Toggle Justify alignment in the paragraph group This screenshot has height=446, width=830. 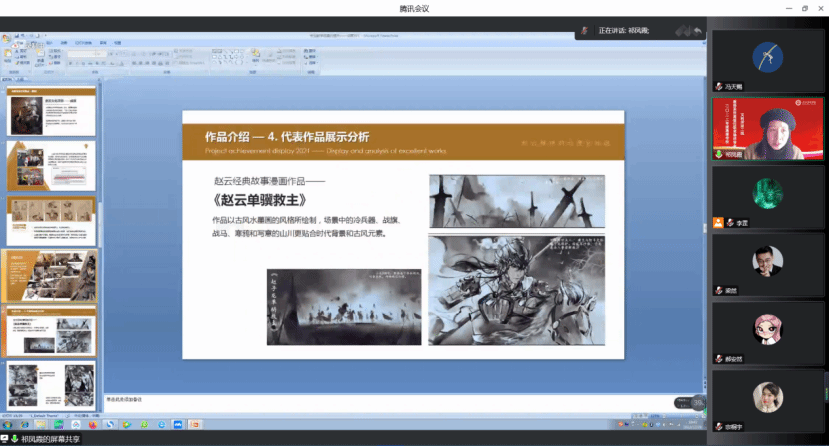point(154,63)
